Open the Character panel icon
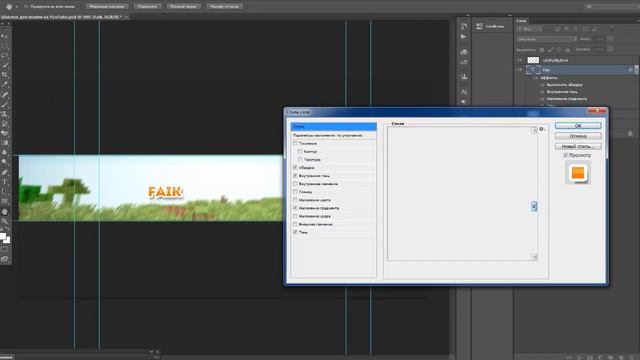This screenshot has height=360, width=640. [x=464, y=92]
